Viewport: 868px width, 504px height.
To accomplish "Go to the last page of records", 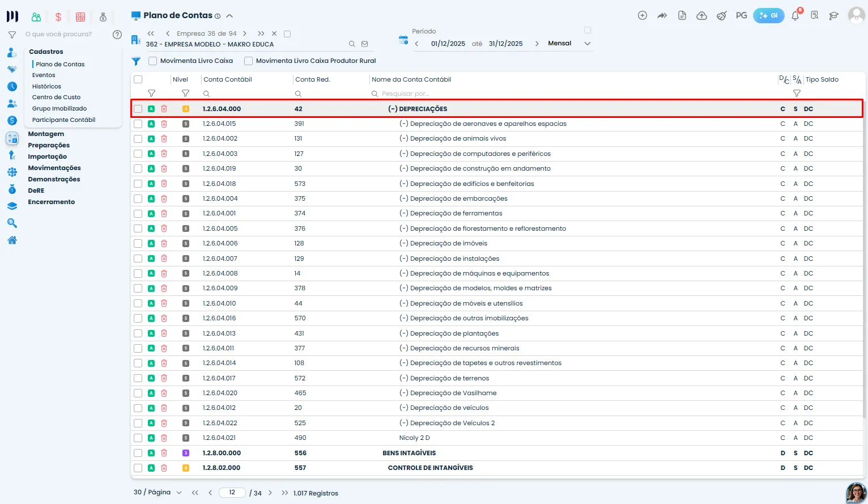I will (284, 493).
